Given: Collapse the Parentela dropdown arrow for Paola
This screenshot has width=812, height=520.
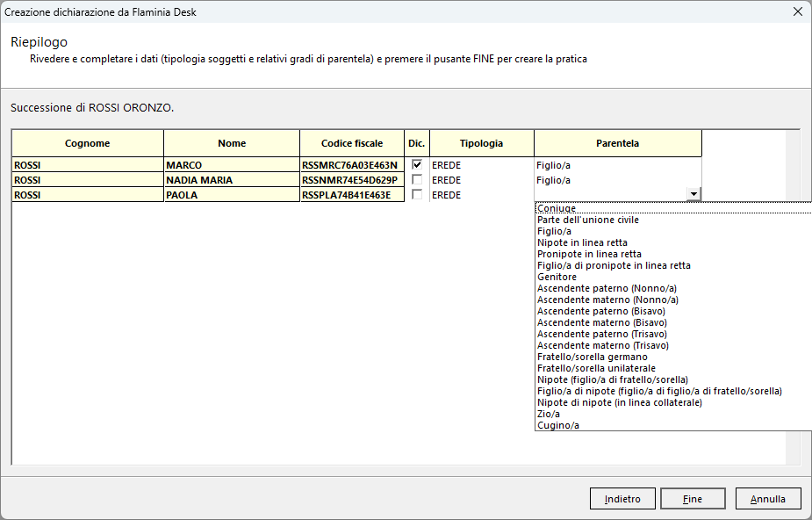Looking at the screenshot, I should pos(693,195).
